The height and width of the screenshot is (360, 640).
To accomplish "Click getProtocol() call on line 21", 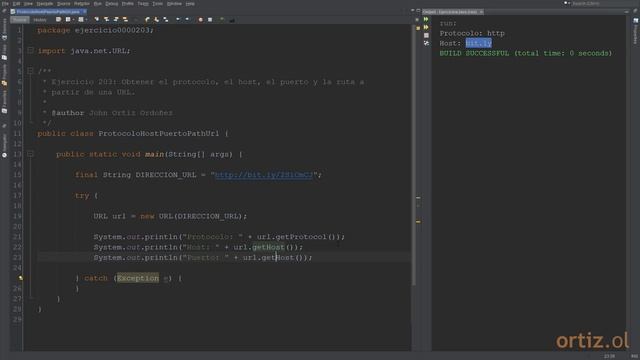I will coord(308,237).
